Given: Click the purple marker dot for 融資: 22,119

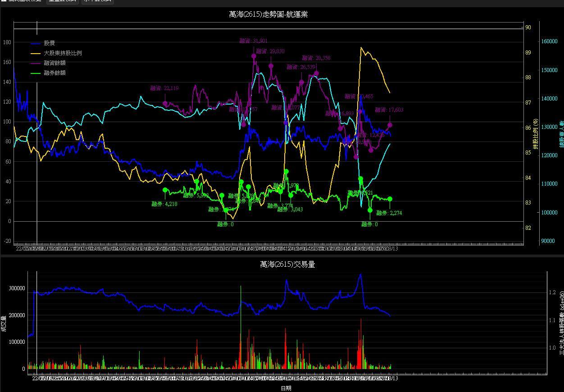Looking at the screenshot, I should pos(165,104).
